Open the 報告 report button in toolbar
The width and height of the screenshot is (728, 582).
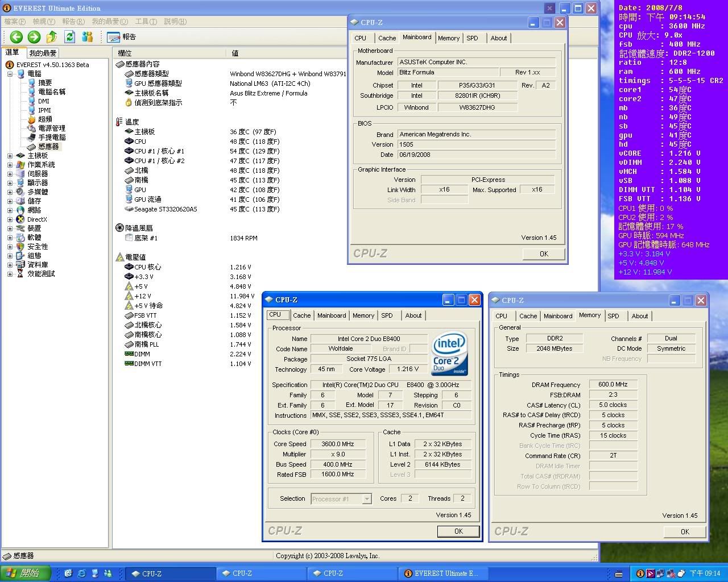tap(121, 37)
